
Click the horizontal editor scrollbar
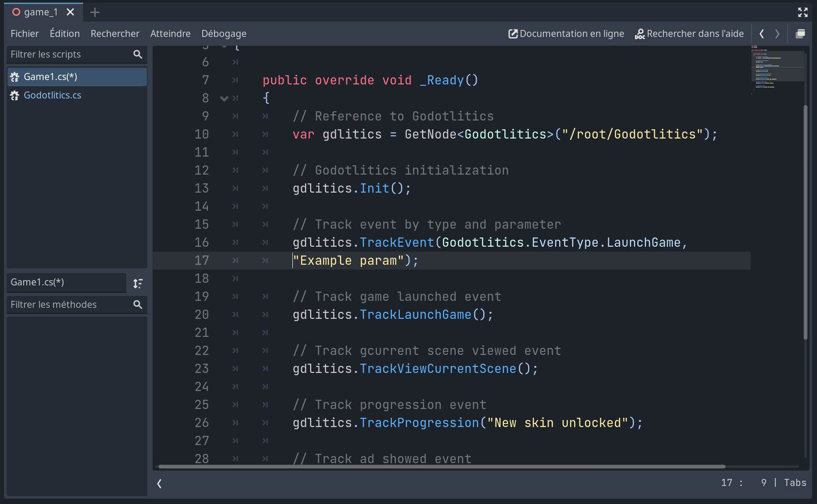pyautogui.click(x=441, y=466)
